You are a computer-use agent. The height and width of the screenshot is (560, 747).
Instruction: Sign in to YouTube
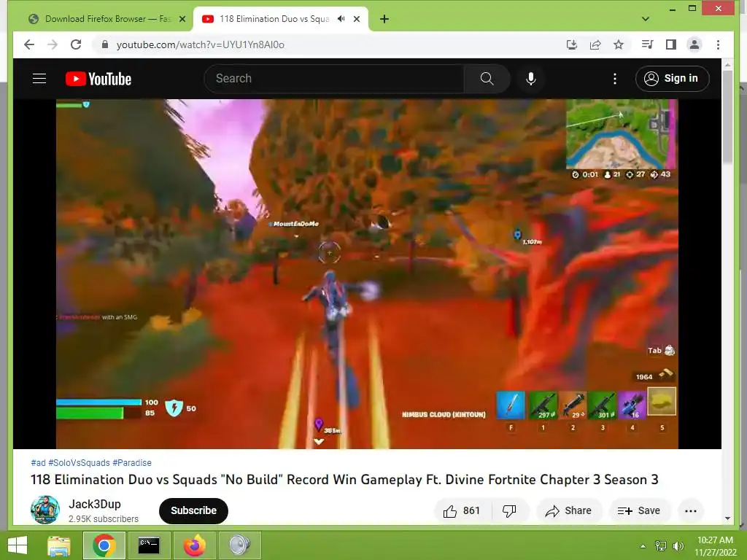[x=672, y=79]
